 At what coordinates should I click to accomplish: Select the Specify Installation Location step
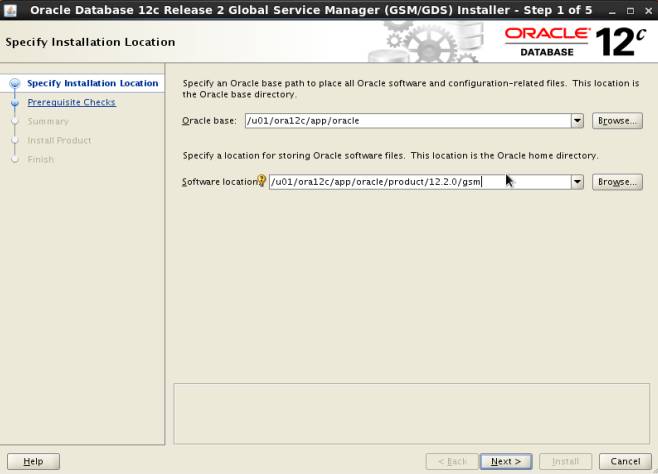pyautogui.click(x=92, y=83)
